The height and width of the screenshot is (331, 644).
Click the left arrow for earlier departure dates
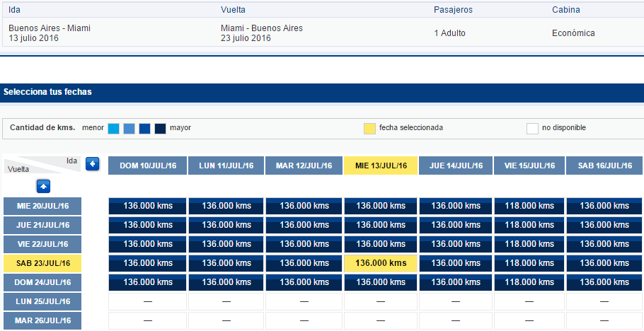[x=93, y=164]
